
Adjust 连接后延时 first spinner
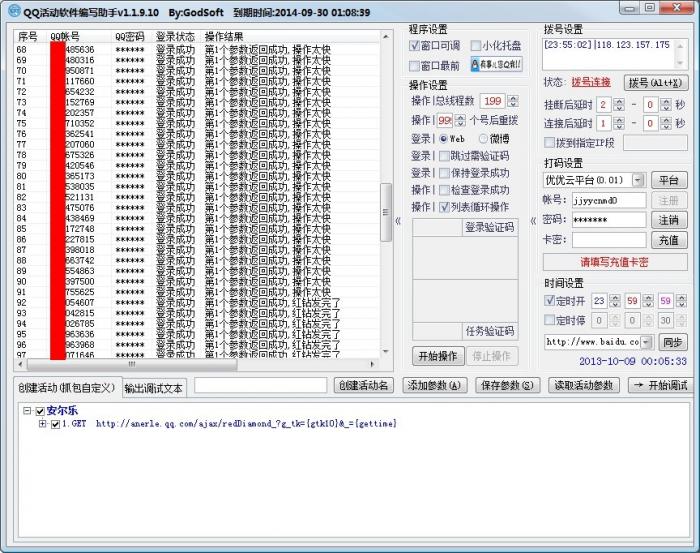618,123
